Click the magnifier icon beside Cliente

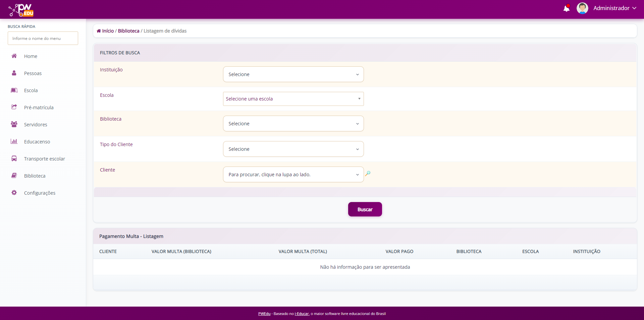tap(368, 174)
